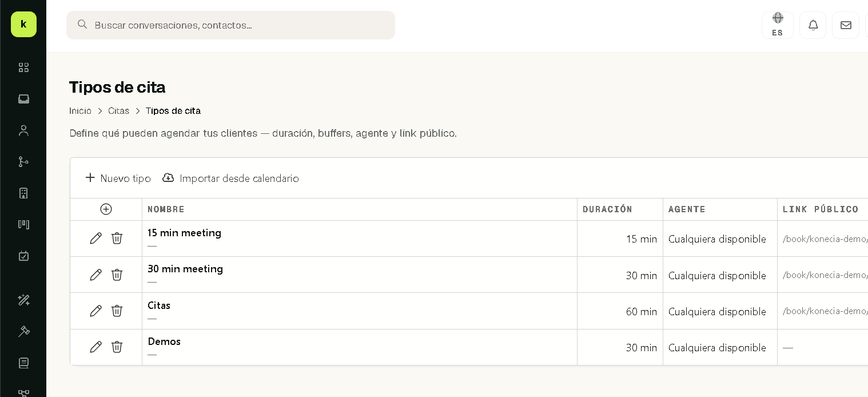The height and width of the screenshot is (397, 868).
Task: Open the contacts person icon in sidebar
Action: [x=23, y=130]
